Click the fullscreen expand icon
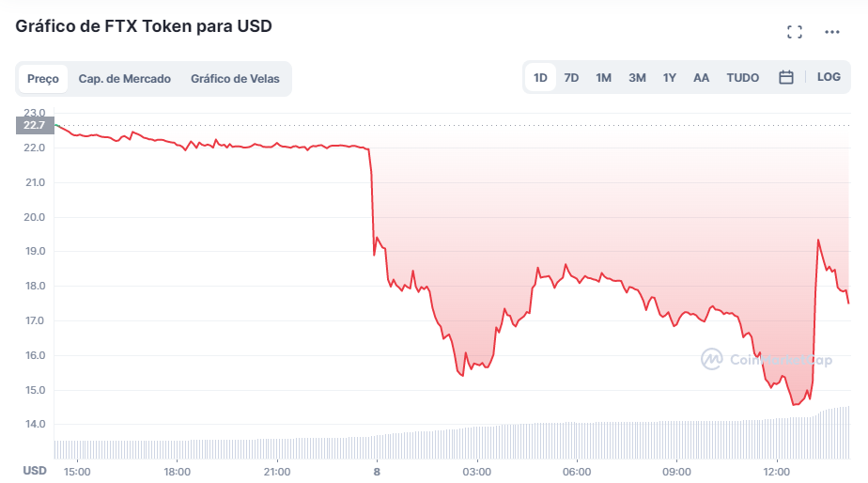Screen dimensions: 868x483 (795, 32)
